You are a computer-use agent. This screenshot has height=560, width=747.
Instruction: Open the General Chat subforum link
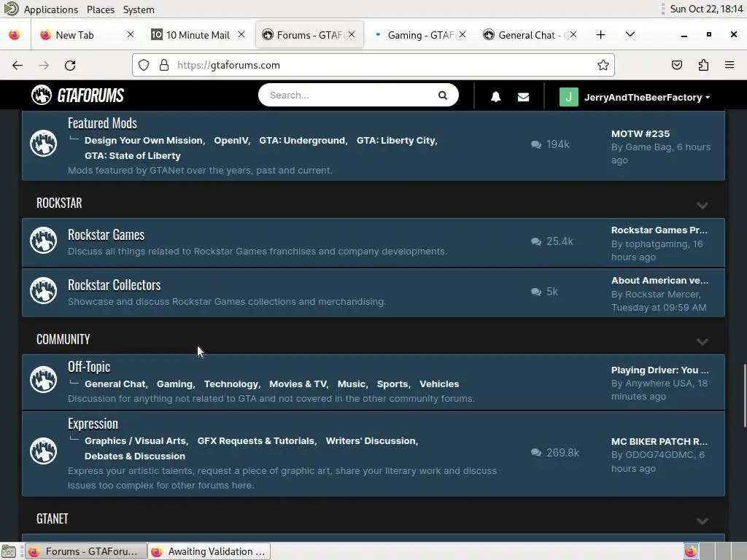point(115,384)
